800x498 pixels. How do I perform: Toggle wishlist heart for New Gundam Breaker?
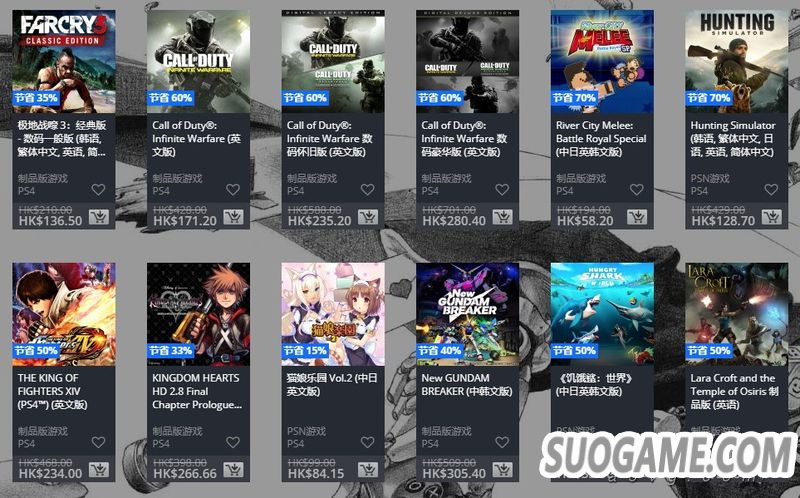(502, 442)
